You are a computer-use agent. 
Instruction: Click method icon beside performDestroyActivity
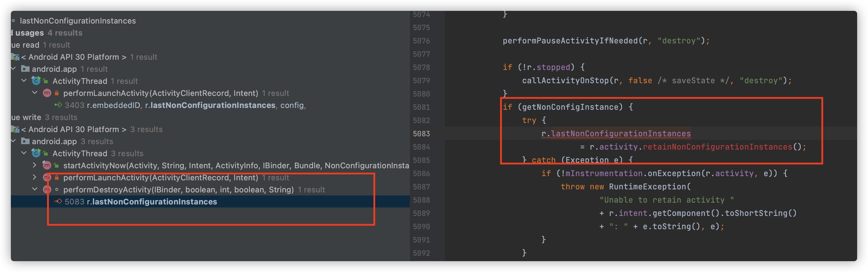47,189
